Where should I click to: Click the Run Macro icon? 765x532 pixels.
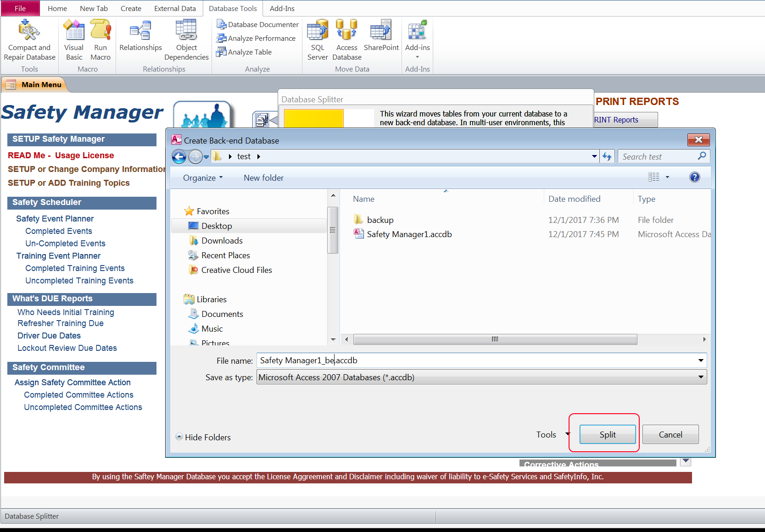[101, 40]
